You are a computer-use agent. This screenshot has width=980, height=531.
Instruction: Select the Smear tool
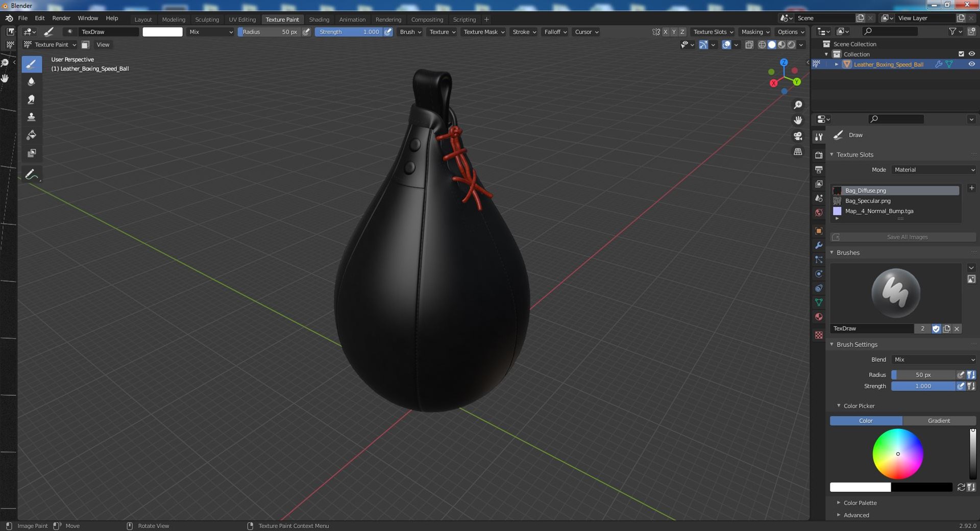(x=31, y=99)
